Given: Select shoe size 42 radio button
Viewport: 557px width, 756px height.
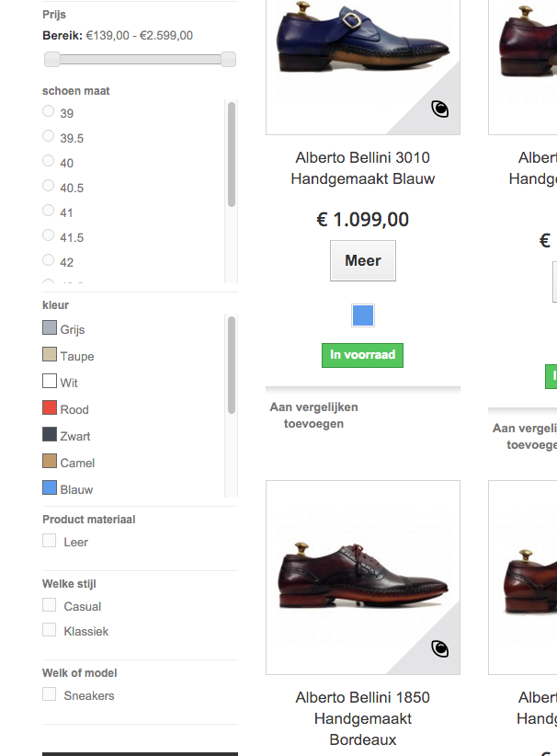Looking at the screenshot, I should pos(49,260).
